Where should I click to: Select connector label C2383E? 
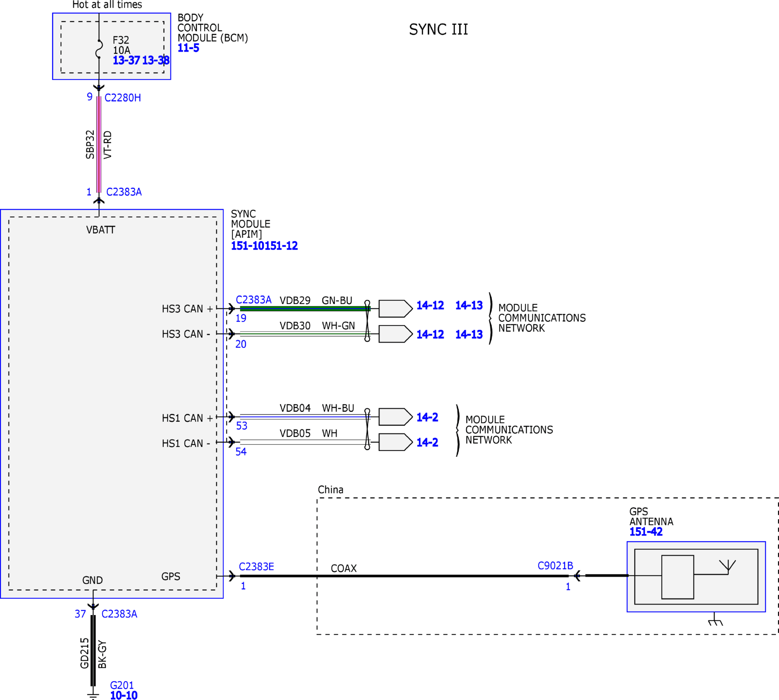(256, 567)
